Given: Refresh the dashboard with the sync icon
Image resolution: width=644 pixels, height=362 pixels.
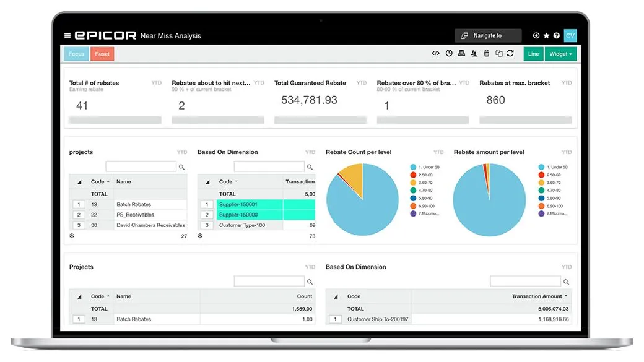Looking at the screenshot, I should pos(510,54).
